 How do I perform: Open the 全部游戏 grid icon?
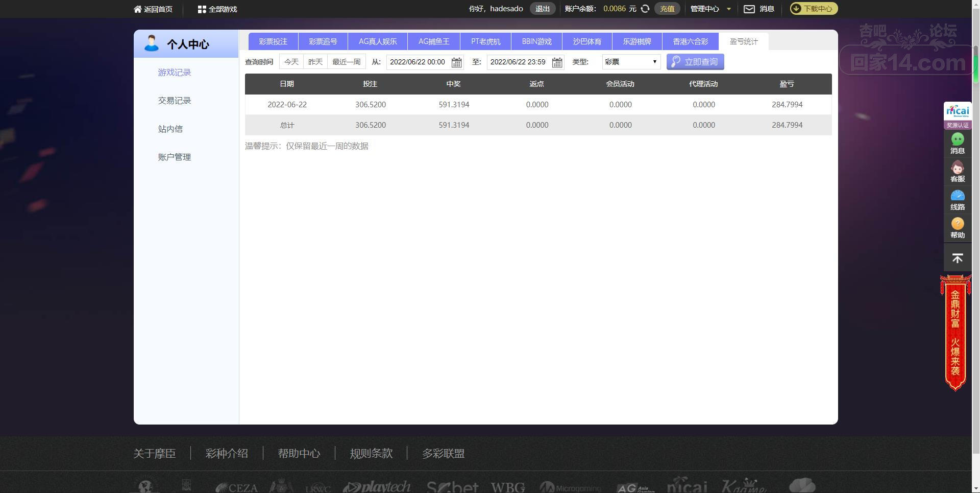pos(202,9)
